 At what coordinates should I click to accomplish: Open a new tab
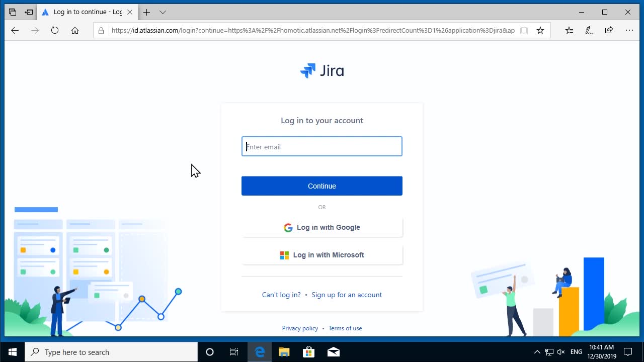146,12
